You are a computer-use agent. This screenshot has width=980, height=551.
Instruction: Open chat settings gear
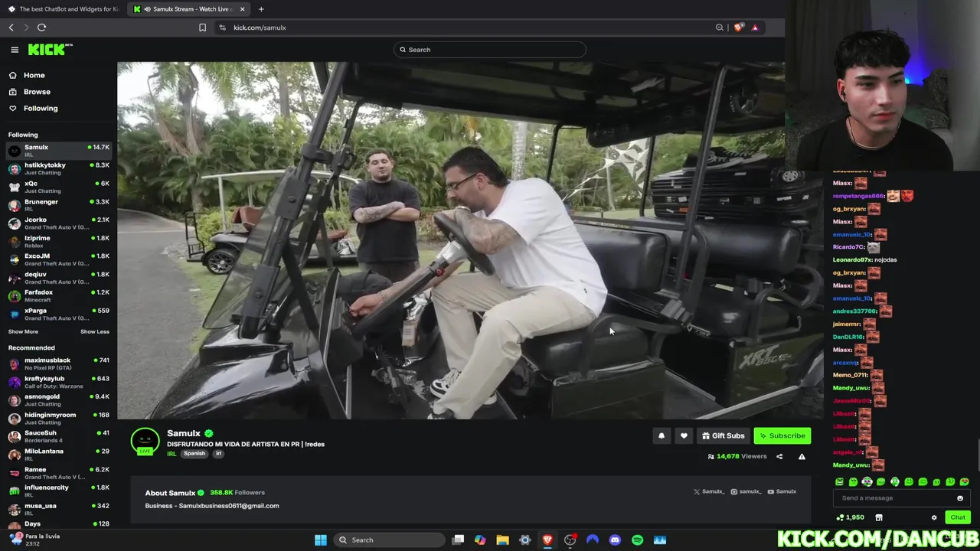coord(934,518)
